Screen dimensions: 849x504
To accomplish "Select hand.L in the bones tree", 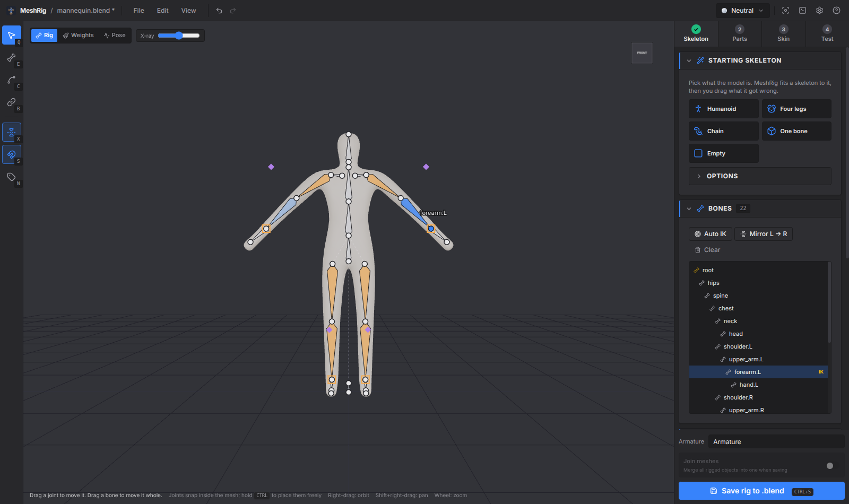I will [758, 385].
